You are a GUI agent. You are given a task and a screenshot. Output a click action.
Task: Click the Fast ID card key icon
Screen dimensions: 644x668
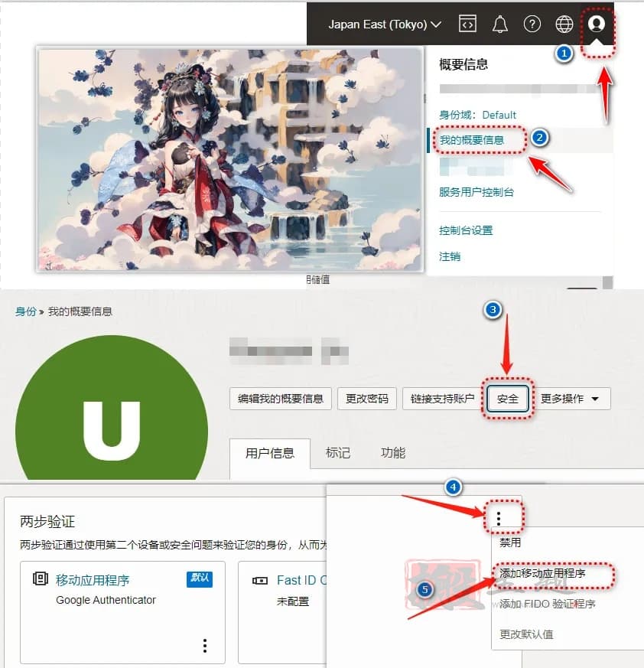tap(260, 581)
